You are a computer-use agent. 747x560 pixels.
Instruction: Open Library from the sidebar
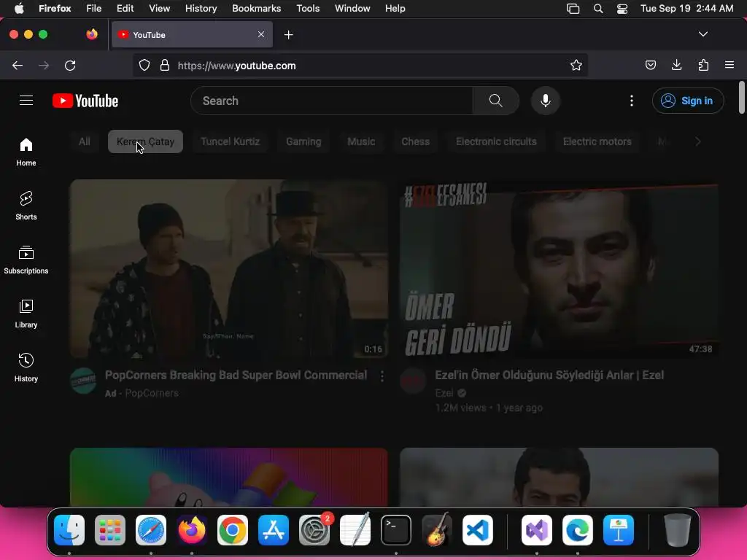[26, 314]
